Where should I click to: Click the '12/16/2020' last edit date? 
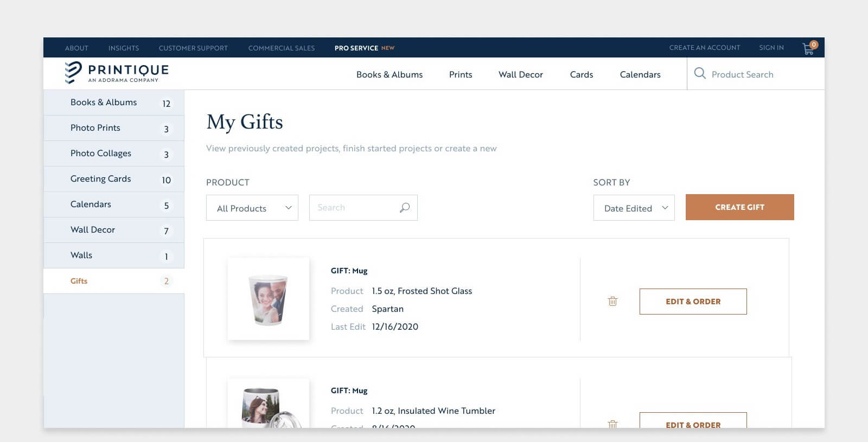click(395, 326)
